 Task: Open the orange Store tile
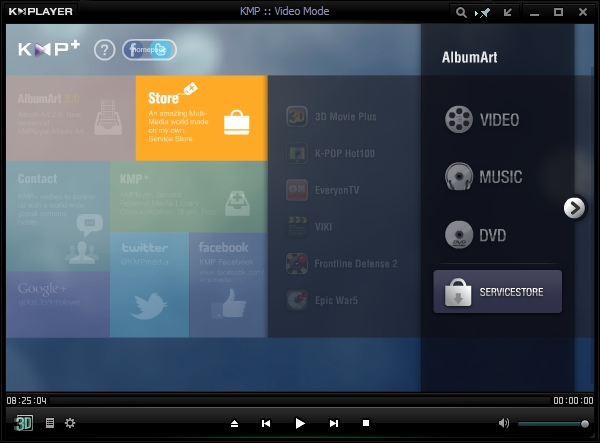tap(201, 118)
